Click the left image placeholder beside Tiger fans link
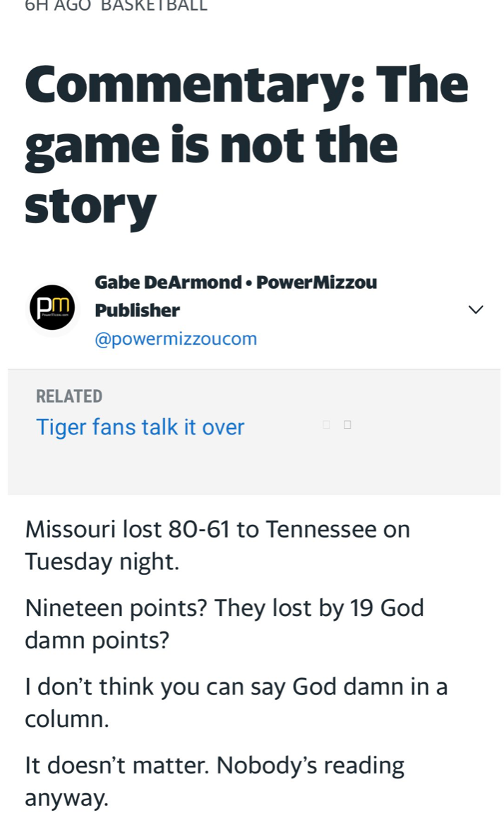The height and width of the screenshot is (825, 504). (x=325, y=425)
